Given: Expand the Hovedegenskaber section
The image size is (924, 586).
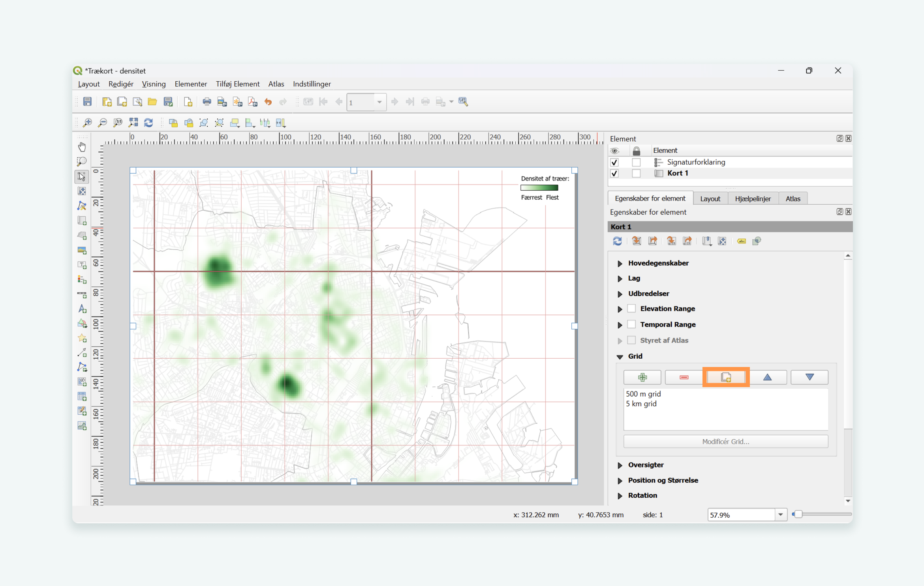Looking at the screenshot, I should (x=620, y=263).
